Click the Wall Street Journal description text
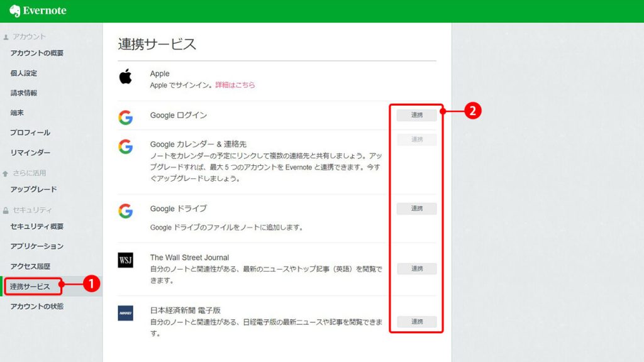The width and height of the screenshot is (644, 362). pos(266,275)
